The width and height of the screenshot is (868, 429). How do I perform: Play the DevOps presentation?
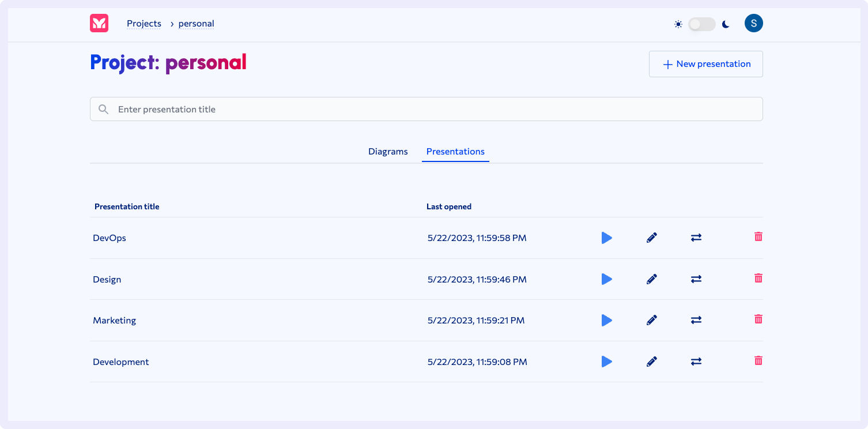(606, 238)
